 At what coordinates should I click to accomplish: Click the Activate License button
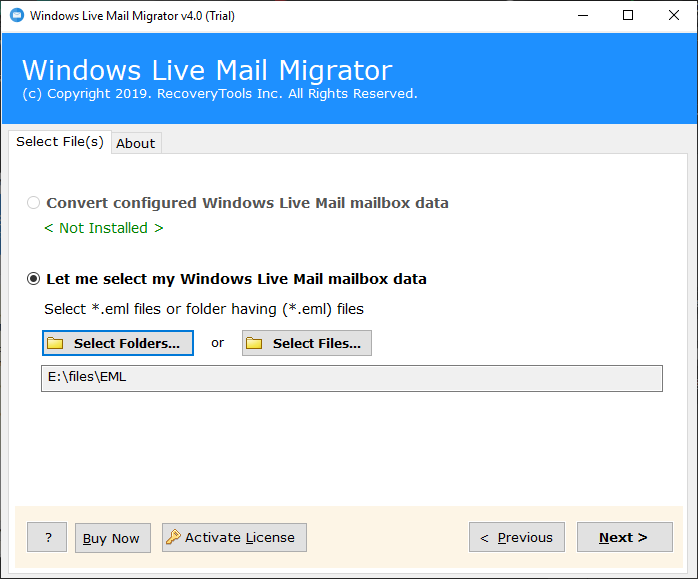[234, 538]
